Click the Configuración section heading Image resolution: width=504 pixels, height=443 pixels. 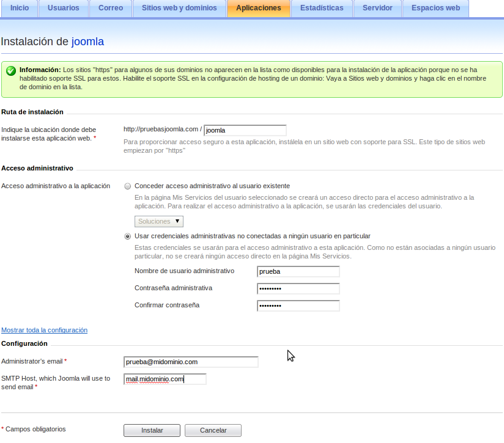(24, 343)
